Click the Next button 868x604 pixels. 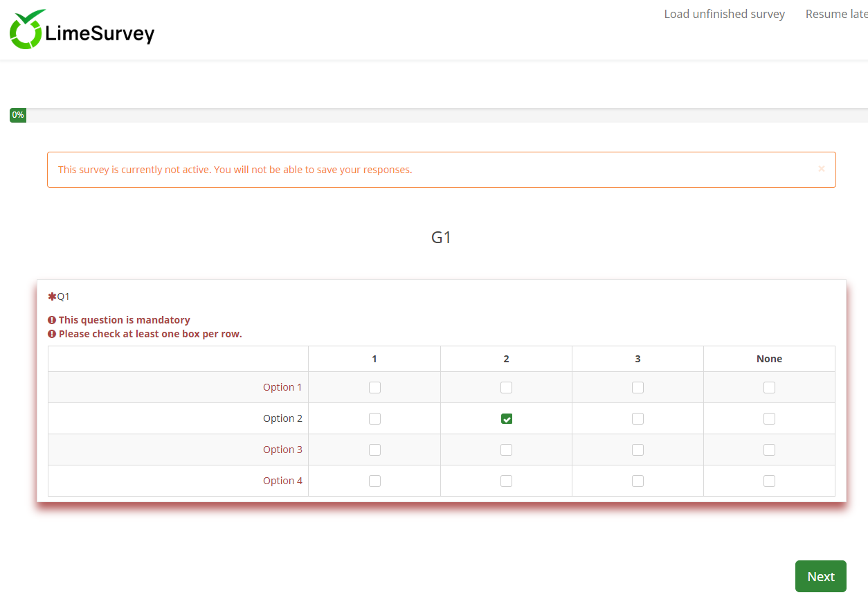tap(820, 576)
